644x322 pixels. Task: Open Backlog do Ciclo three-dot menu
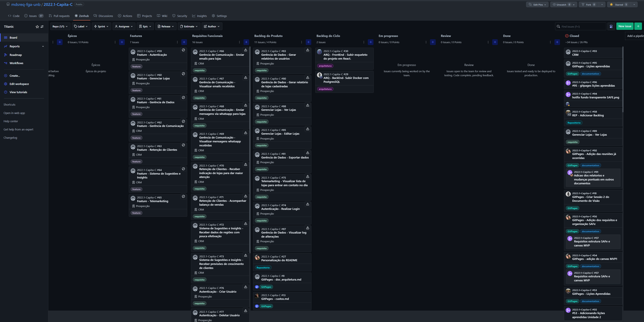click(x=363, y=42)
